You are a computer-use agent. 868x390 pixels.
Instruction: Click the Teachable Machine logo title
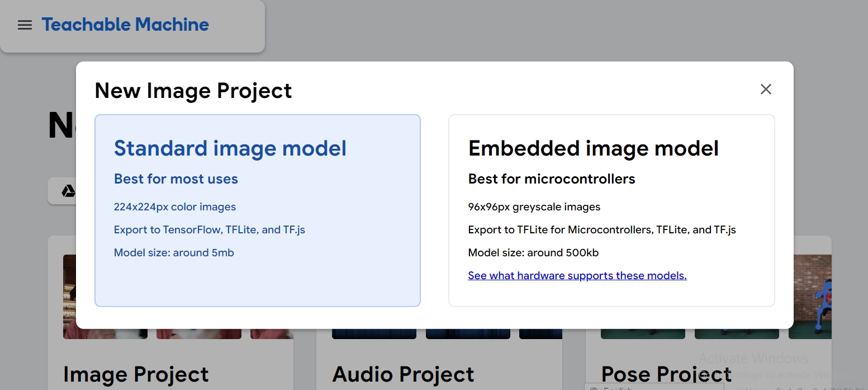click(125, 25)
